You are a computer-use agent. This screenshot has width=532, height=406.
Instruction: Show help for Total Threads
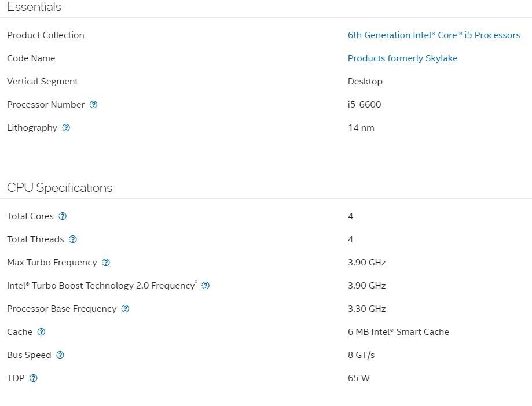73,239
